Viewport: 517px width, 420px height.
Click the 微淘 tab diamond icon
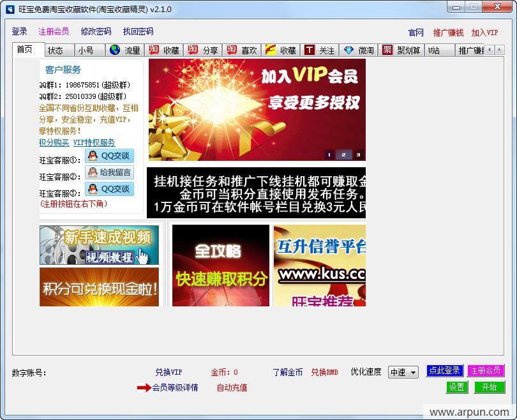(348, 50)
